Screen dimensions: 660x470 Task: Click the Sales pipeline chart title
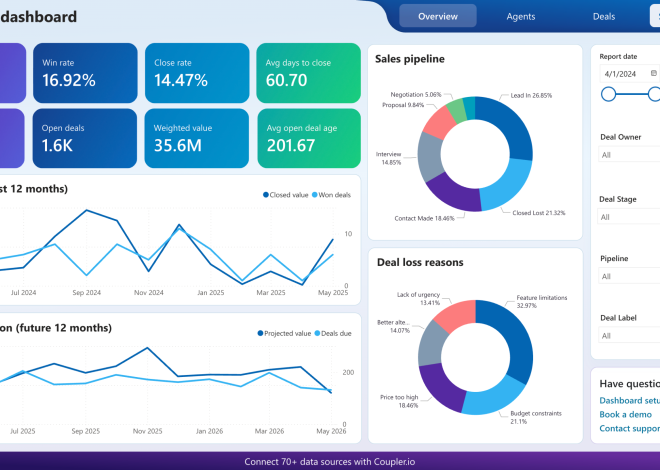410,59
